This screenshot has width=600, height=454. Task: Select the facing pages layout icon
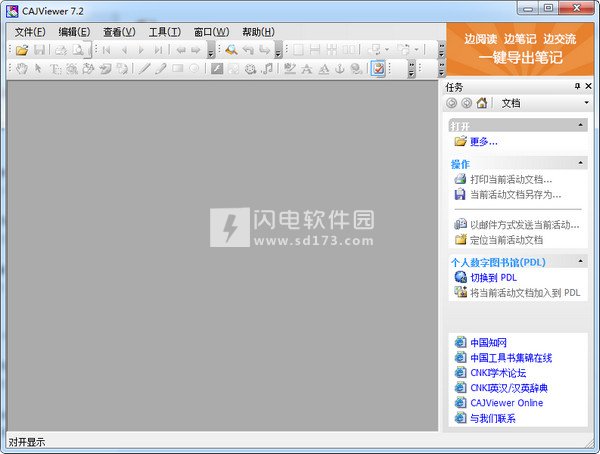tap(349, 50)
